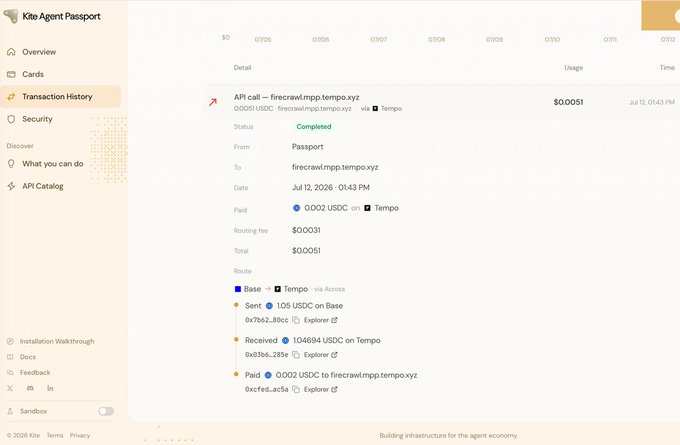Copy the Received hash 0x03b6…285e
680x445 pixels.
pyautogui.click(x=296, y=355)
